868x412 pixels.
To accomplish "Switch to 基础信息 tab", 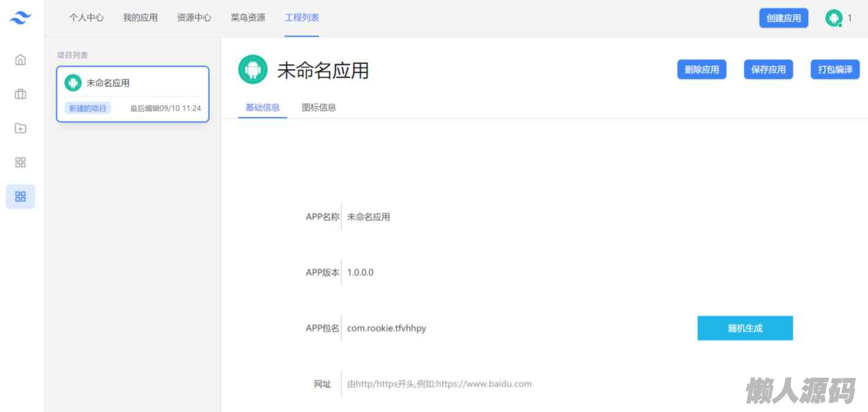I will [262, 108].
